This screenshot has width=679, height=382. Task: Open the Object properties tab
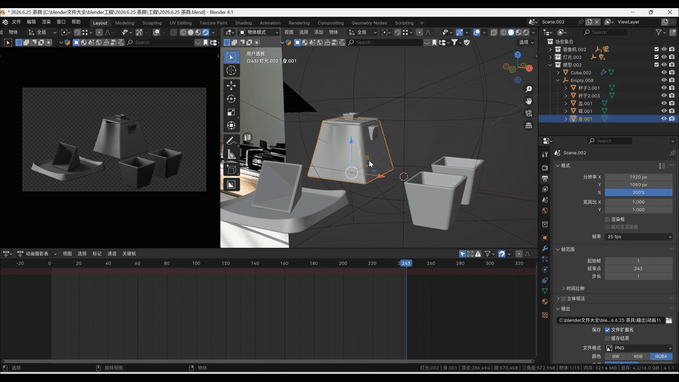pyautogui.click(x=545, y=238)
